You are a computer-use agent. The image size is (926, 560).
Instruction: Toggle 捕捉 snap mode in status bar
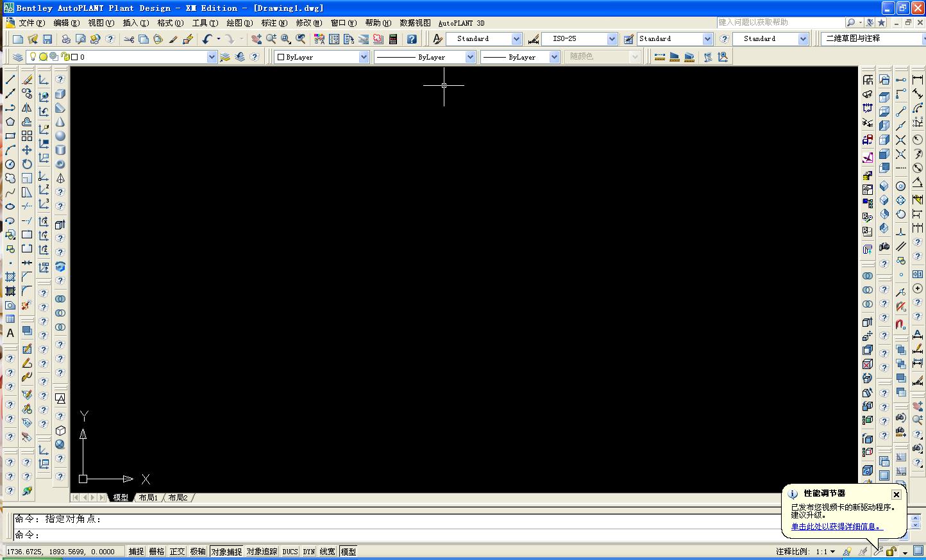pos(137,552)
